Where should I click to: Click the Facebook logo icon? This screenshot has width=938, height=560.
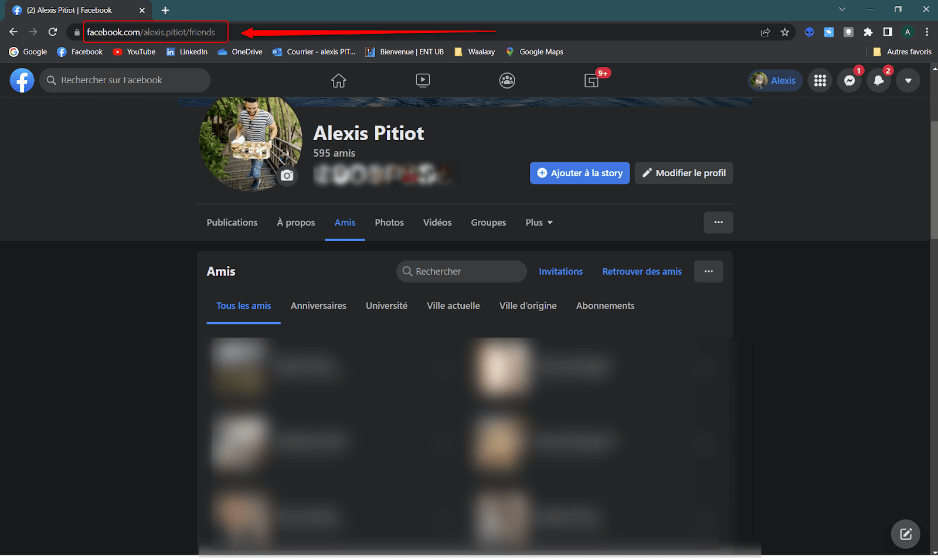coord(22,80)
